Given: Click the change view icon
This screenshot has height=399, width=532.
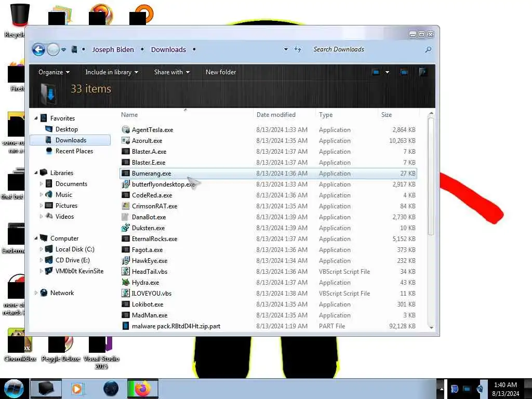Looking at the screenshot, I should pyautogui.click(x=376, y=72).
